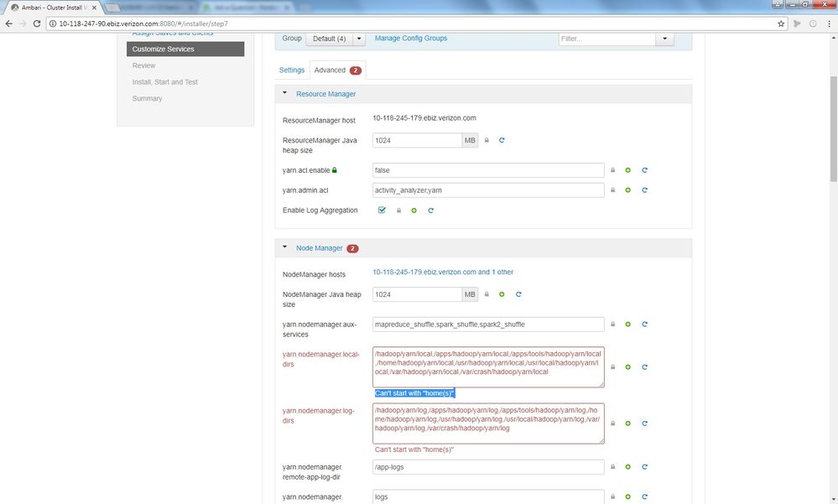Open Manage Config Groups link

pyautogui.click(x=411, y=38)
